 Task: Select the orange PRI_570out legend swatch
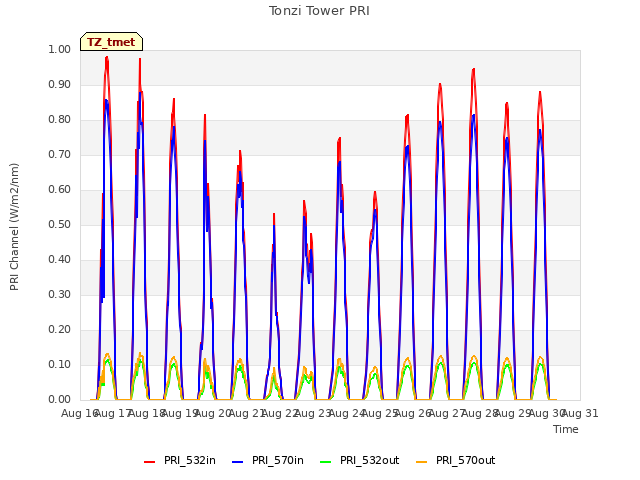coord(422,462)
